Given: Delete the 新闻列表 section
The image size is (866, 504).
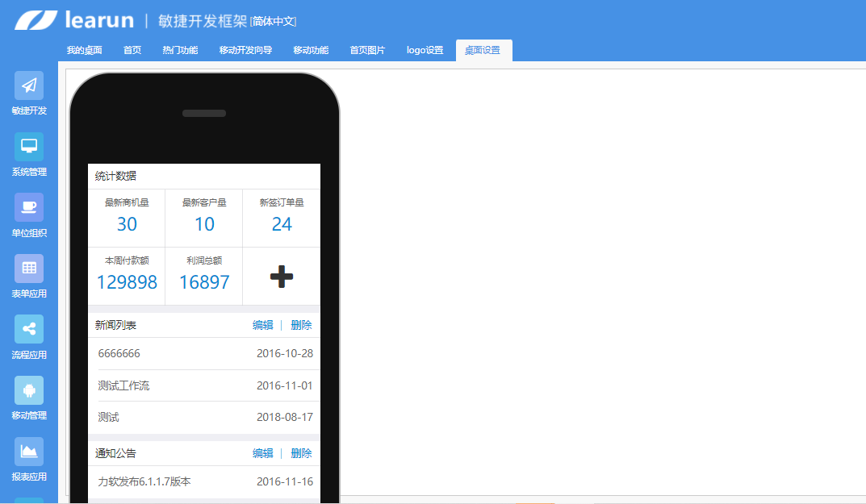Looking at the screenshot, I should [x=301, y=325].
